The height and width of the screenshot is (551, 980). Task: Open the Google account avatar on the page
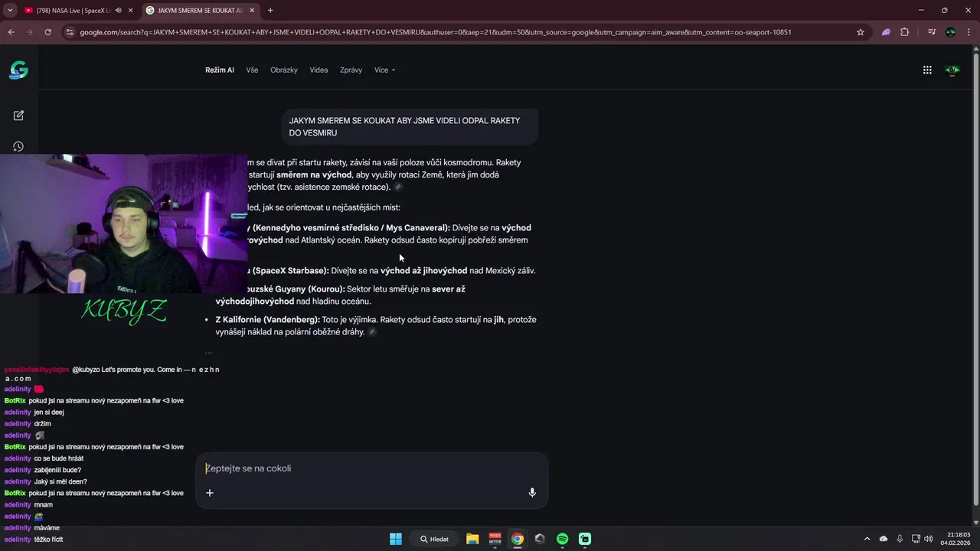[952, 70]
